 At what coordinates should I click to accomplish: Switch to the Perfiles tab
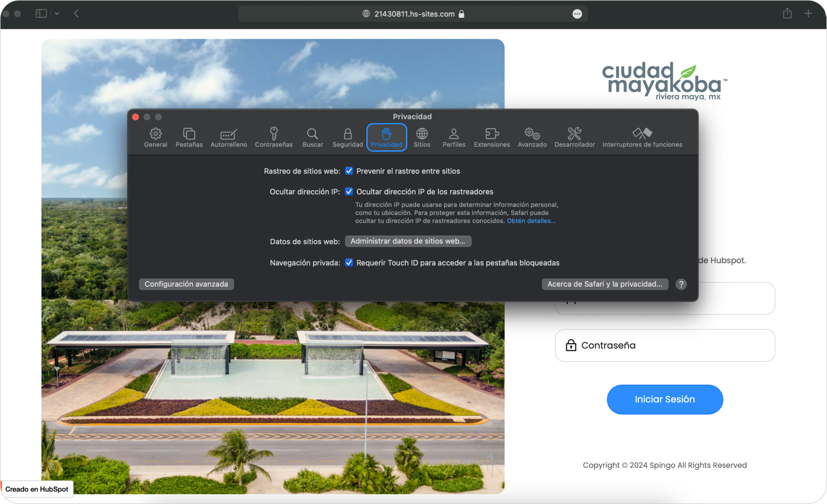[x=454, y=137]
